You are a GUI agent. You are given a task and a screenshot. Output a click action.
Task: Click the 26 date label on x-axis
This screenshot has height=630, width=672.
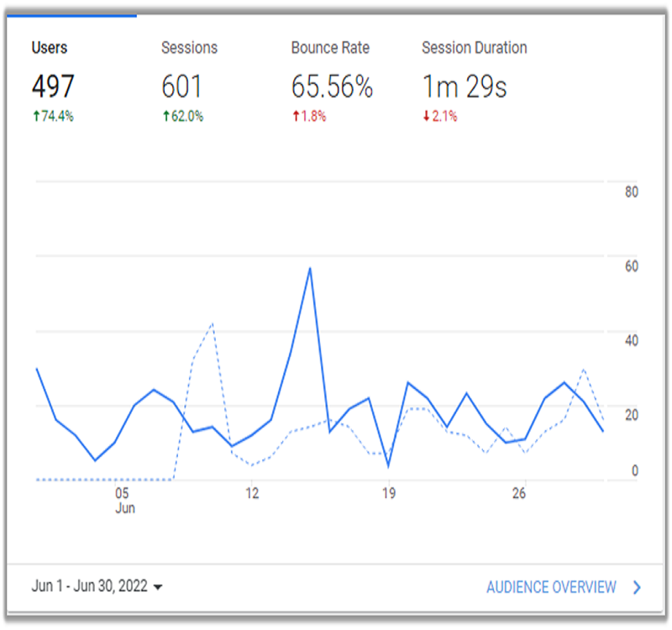[518, 493]
